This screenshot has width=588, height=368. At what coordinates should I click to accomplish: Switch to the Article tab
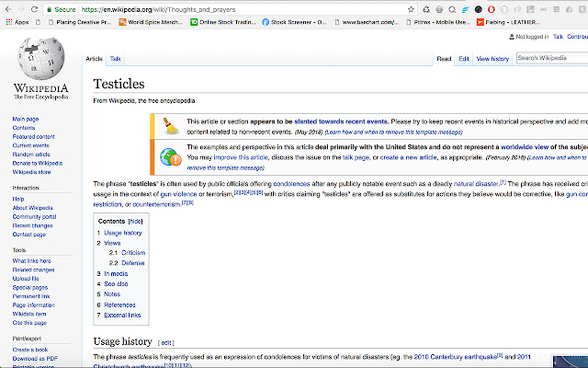94,59
